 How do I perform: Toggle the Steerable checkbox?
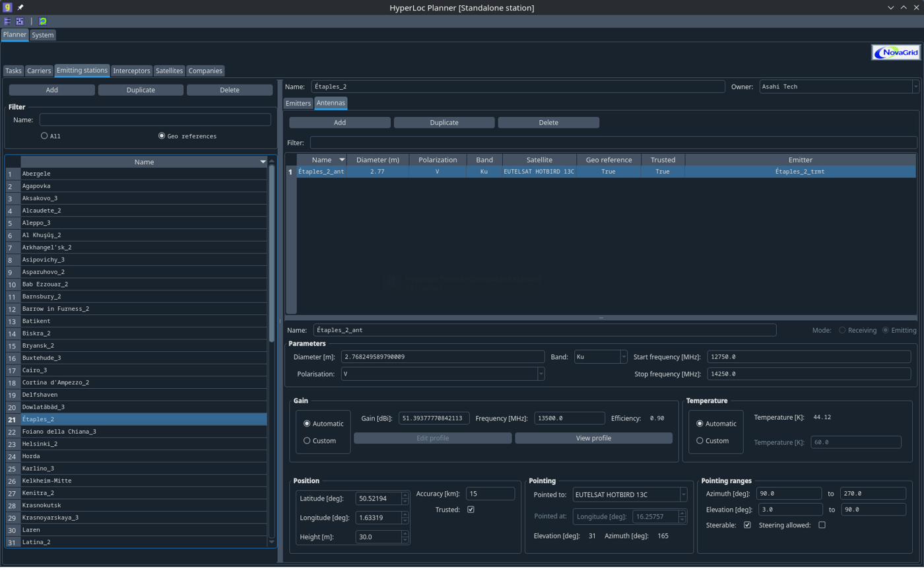[x=747, y=525]
